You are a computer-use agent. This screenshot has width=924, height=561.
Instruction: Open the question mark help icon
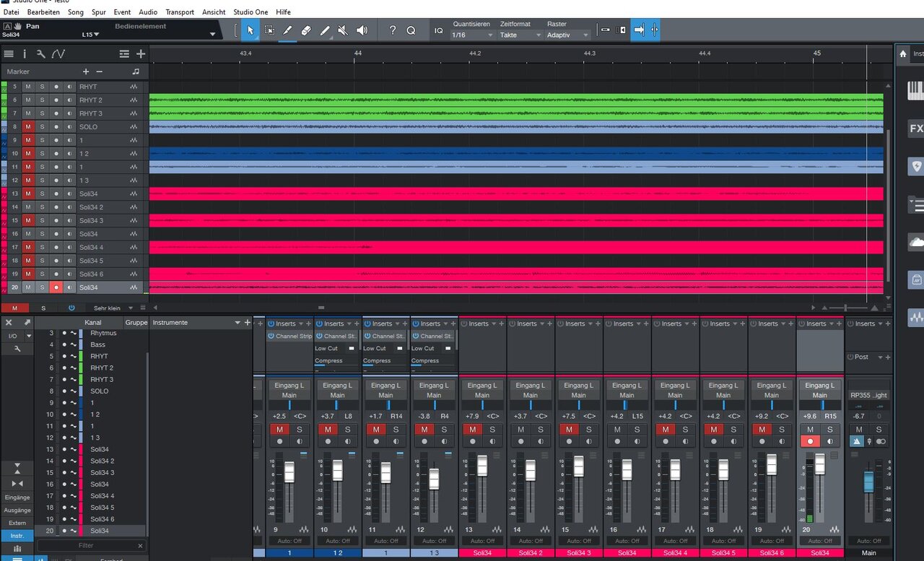[x=393, y=30]
